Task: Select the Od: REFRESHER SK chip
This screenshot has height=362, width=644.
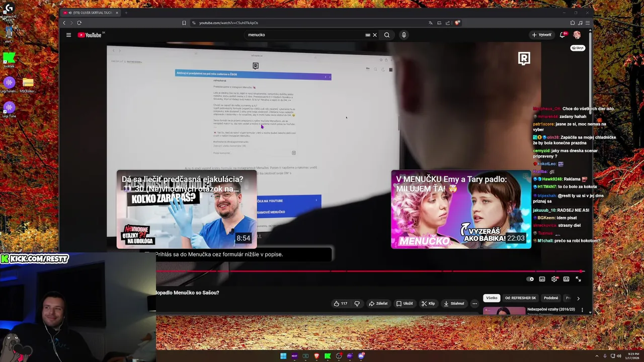Action: click(x=521, y=298)
